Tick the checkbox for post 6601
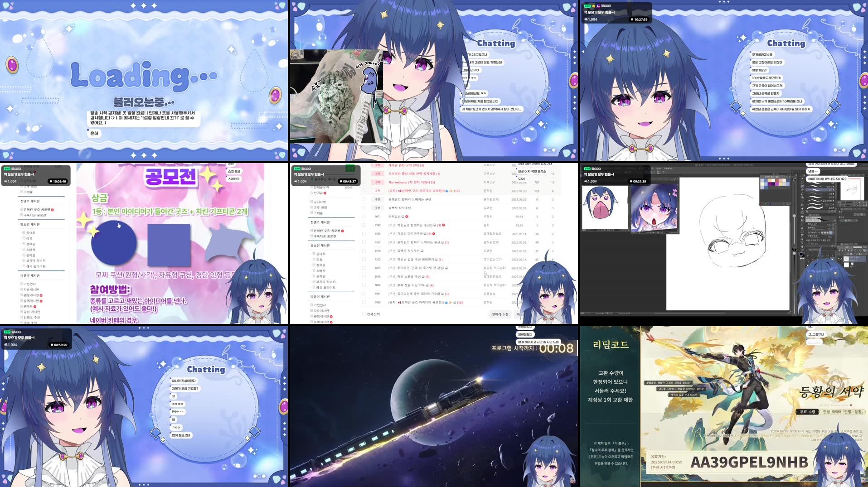Screen dimensions: 868x487 (x=364, y=217)
